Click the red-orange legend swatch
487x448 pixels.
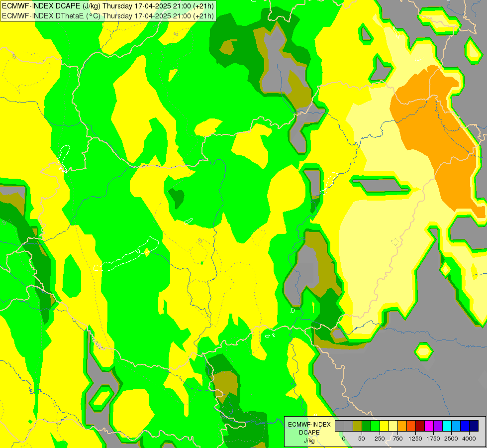click(411, 426)
